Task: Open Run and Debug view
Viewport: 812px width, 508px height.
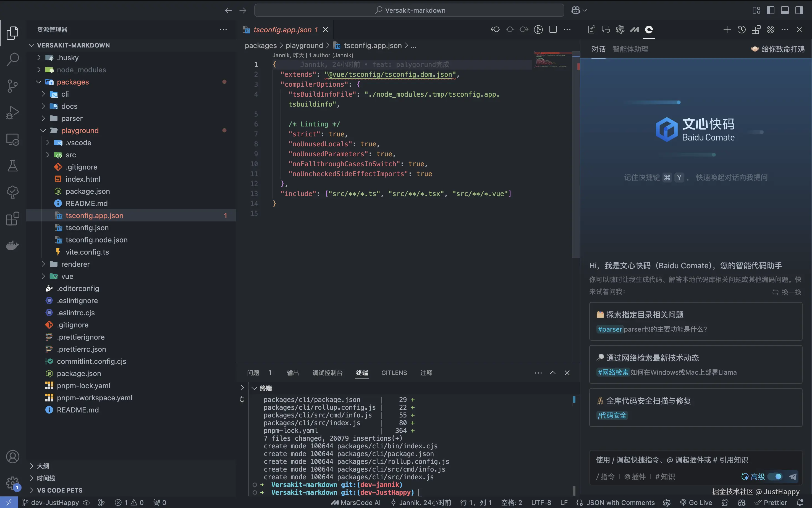Action: 13,113
